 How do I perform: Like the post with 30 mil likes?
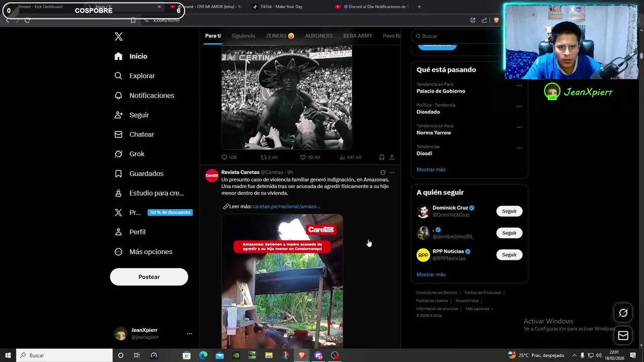pos(310,157)
